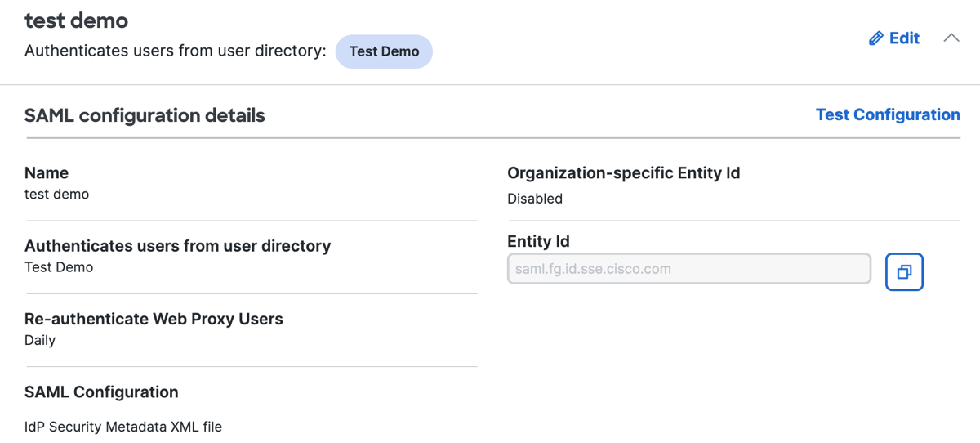Click the Entity Id label
Viewport: 980px width, 443px height.
pyautogui.click(x=538, y=242)
